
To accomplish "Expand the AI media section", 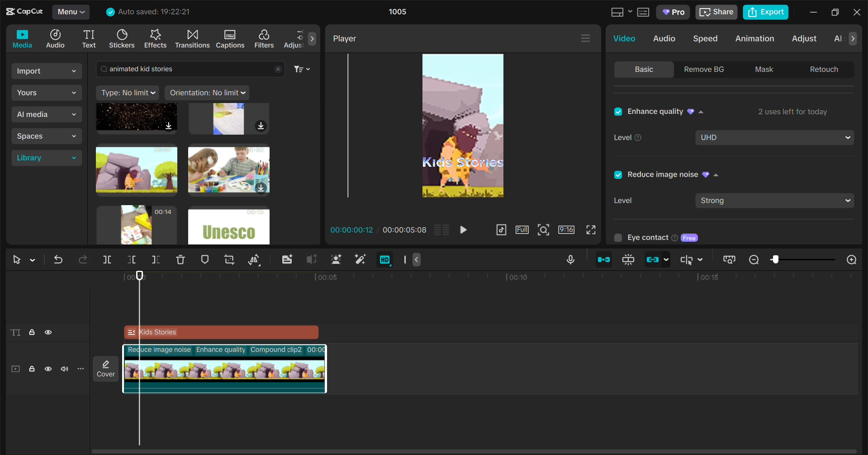I will [47, 114].
